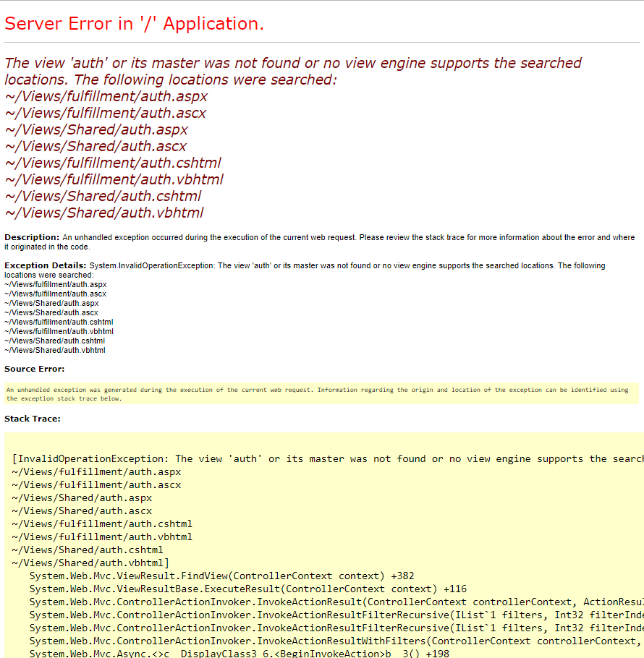Image resolution: width=644 pixels, height=658 pixels.
Task: Click ~/Views/Shared/auth.ascx in the stack trace box
Action: 82,510
